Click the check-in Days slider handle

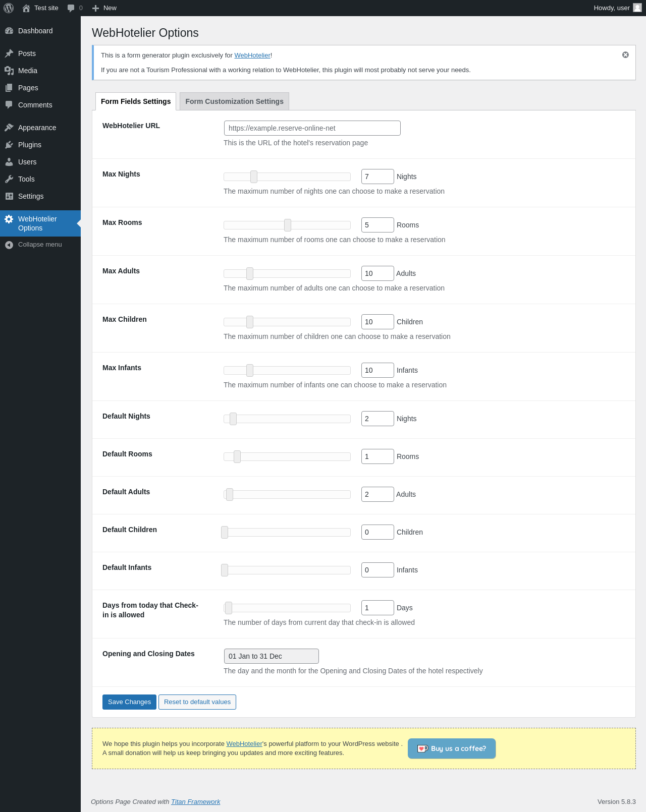tap(229, 608)
